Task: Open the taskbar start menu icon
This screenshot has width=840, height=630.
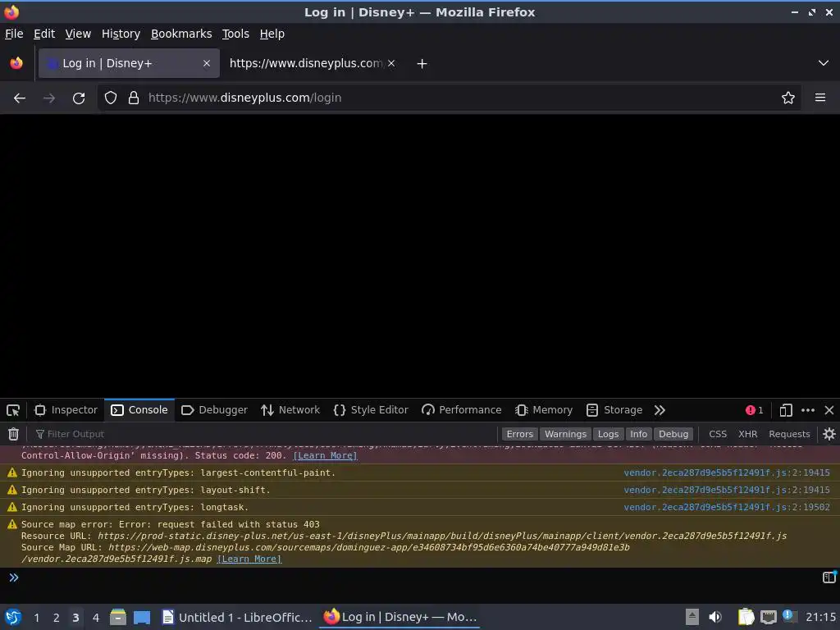Action: pyautogui.click(x=13, y=617)
